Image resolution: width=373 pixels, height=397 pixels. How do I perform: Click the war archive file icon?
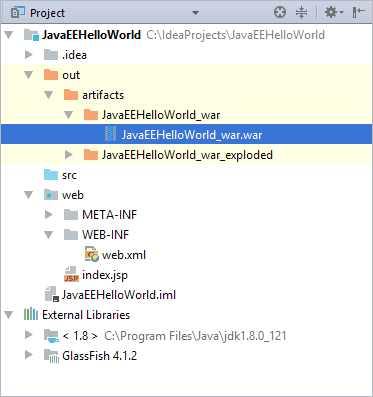pyautogui.click(x=110, y=134)
